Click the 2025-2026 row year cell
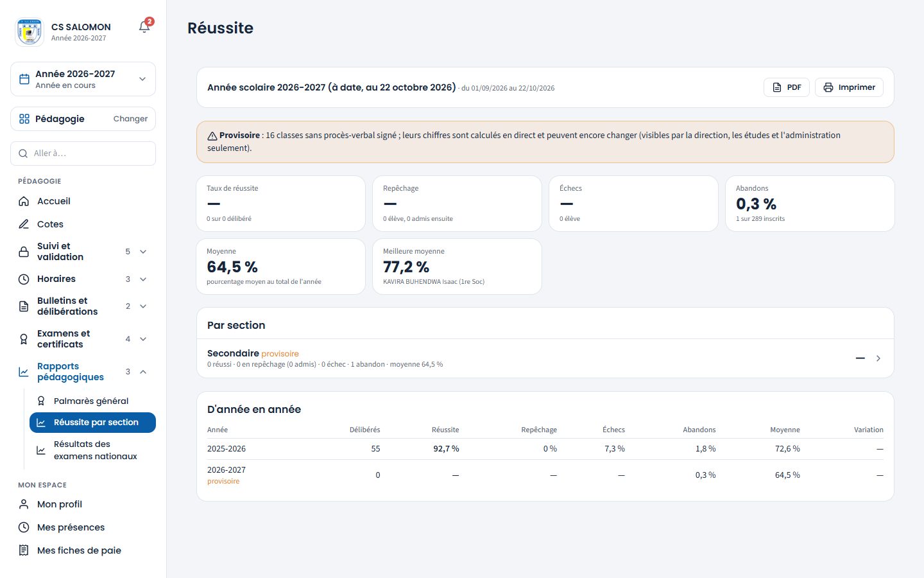924x578 pixels. point(227,449)
